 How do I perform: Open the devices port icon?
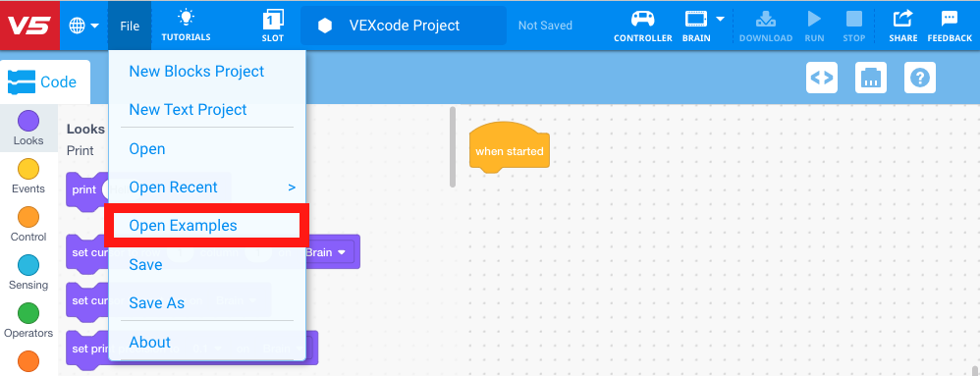pyautogui.click(x=871, y=78)
